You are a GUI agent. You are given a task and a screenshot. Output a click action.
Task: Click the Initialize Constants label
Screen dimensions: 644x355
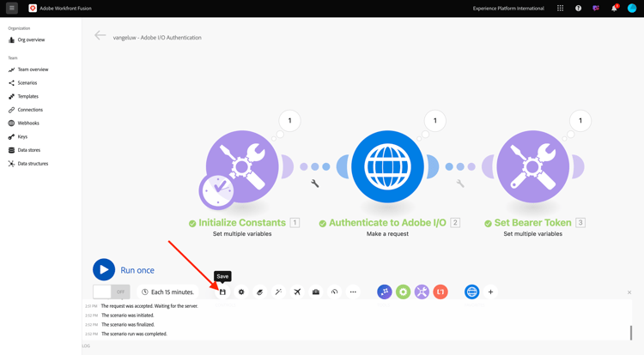pyautogui.click(x=242, y=223)
